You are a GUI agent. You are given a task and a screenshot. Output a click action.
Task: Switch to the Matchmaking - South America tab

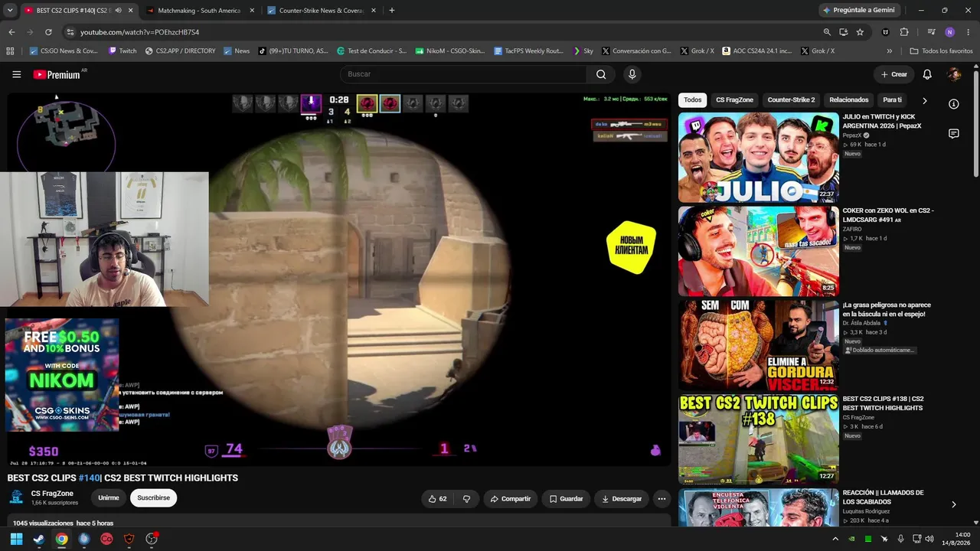tap(197, 11)
